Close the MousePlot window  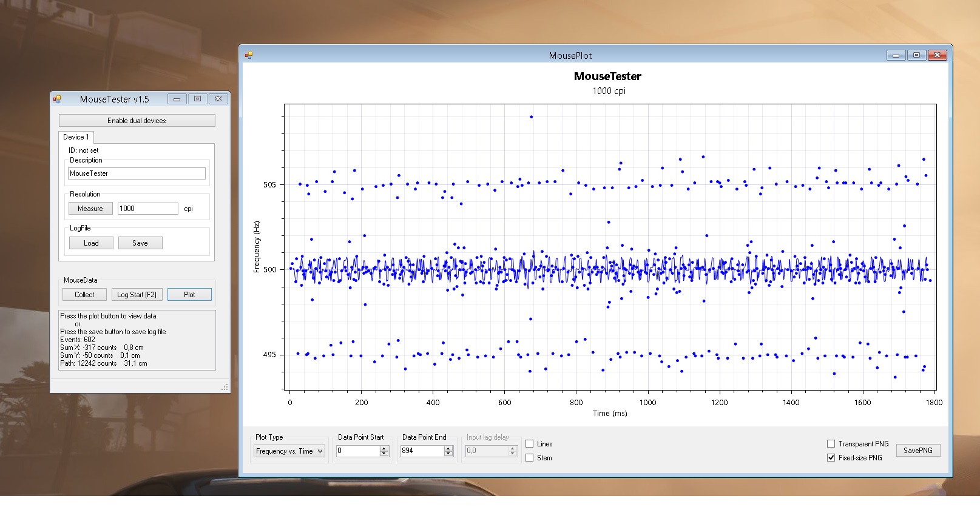938,55
